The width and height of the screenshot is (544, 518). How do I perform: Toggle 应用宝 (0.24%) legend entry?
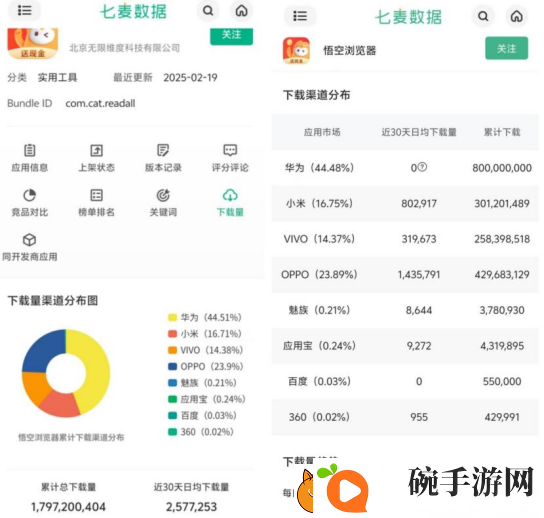point(207,399)
